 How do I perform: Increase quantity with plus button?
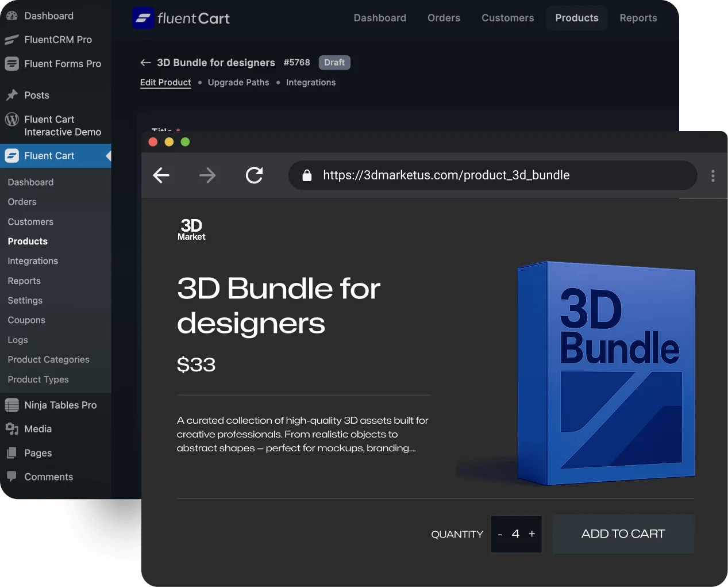532,534
